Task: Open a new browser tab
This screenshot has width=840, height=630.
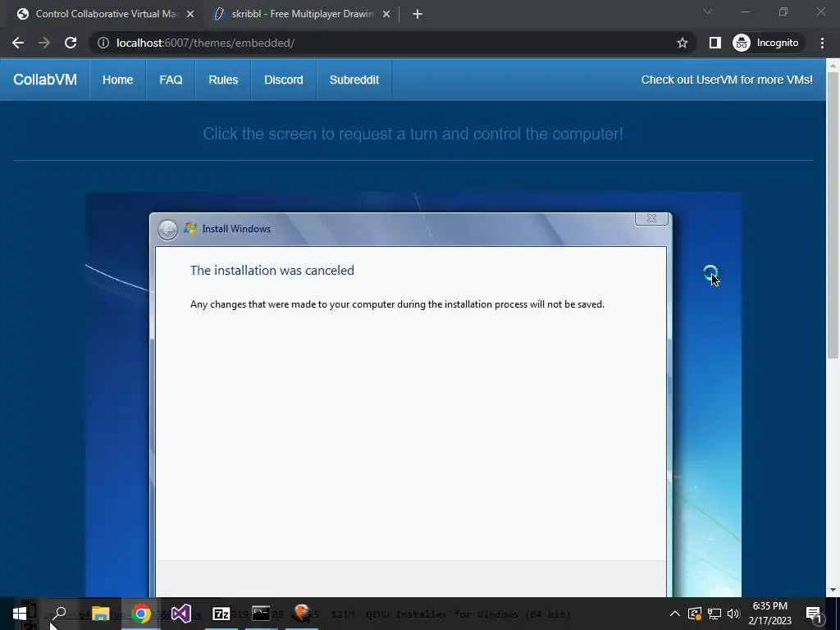Action: (418, 15)
